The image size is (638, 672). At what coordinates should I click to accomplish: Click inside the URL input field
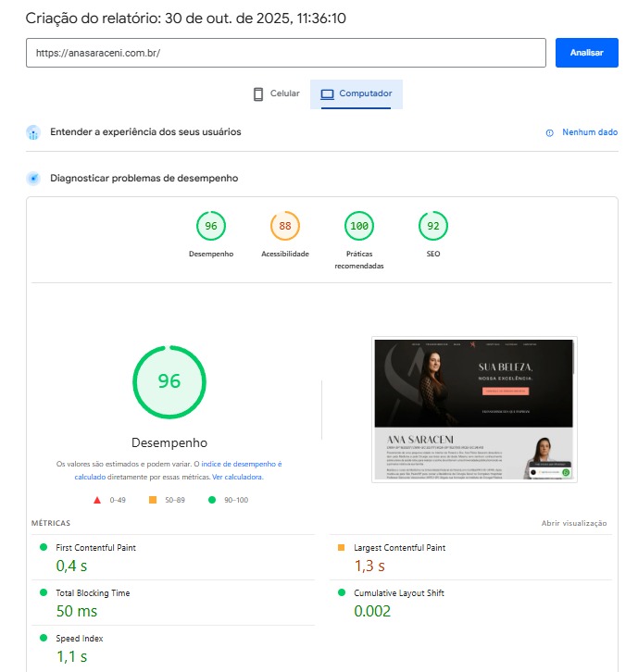(285, 53)
